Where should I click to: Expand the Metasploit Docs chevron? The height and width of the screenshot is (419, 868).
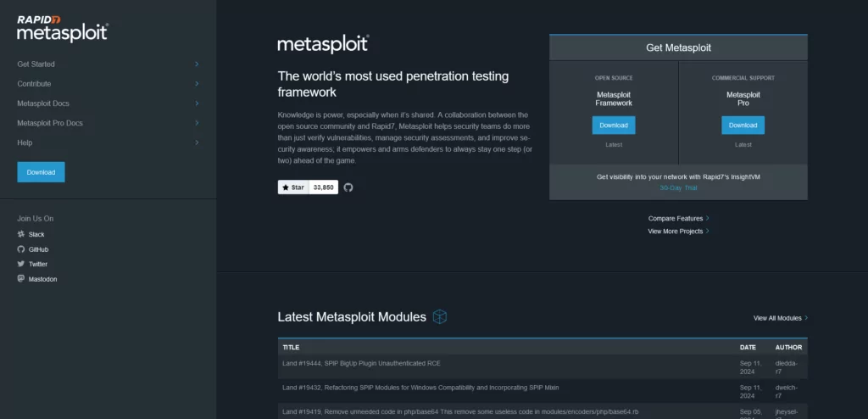[197, 103]
